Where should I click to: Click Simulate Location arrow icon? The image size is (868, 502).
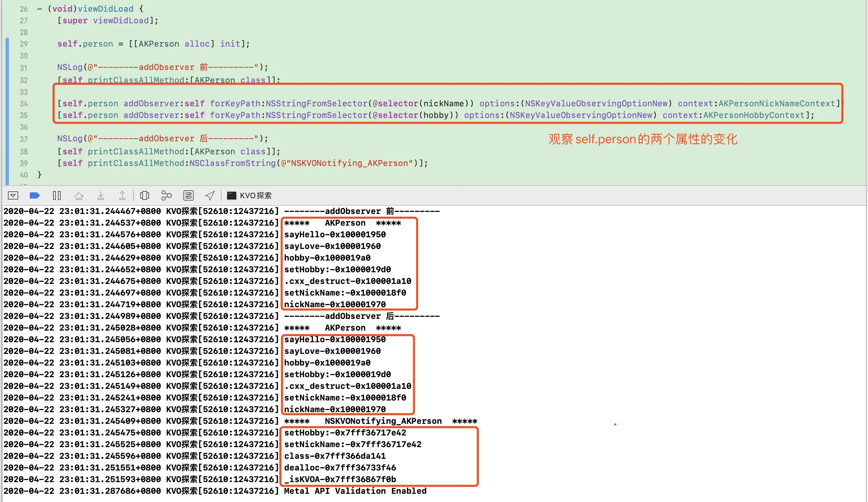(210, 196)
